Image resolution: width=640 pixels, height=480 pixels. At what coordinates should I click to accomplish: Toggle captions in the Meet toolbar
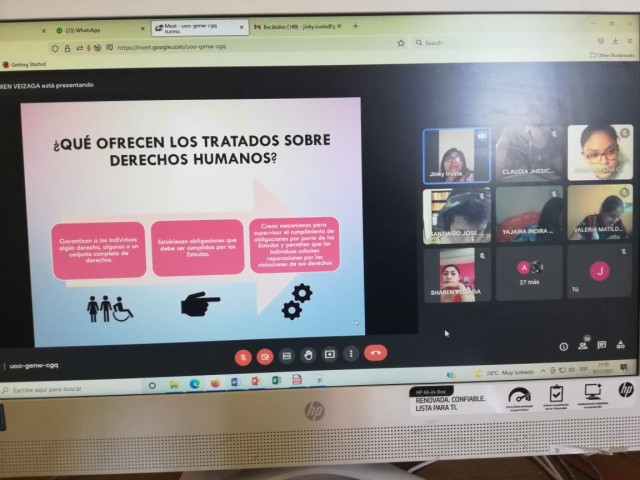coord(287,356)
